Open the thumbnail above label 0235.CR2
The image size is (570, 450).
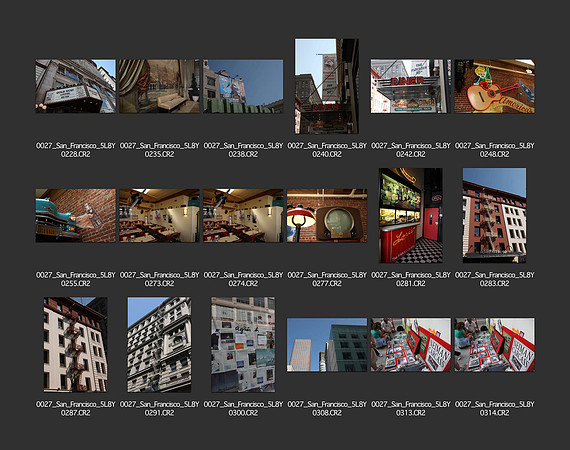[159, 86]
